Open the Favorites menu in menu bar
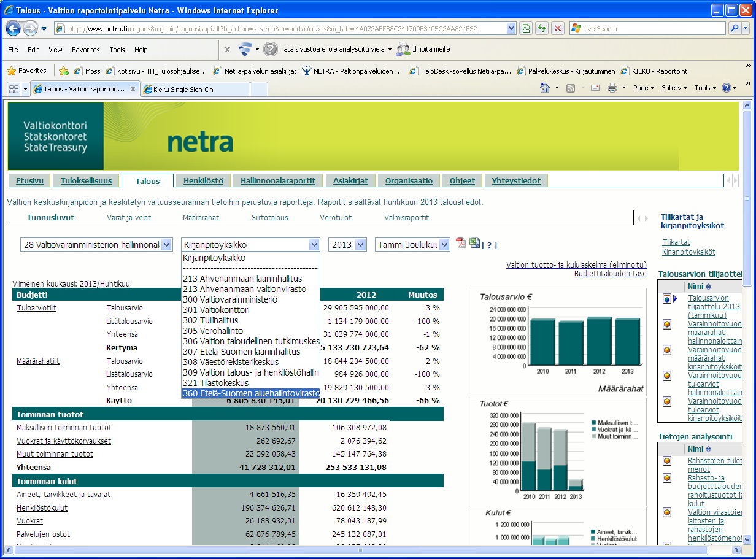This screenshot has width=756, height=559. click(x=86, y=50)
